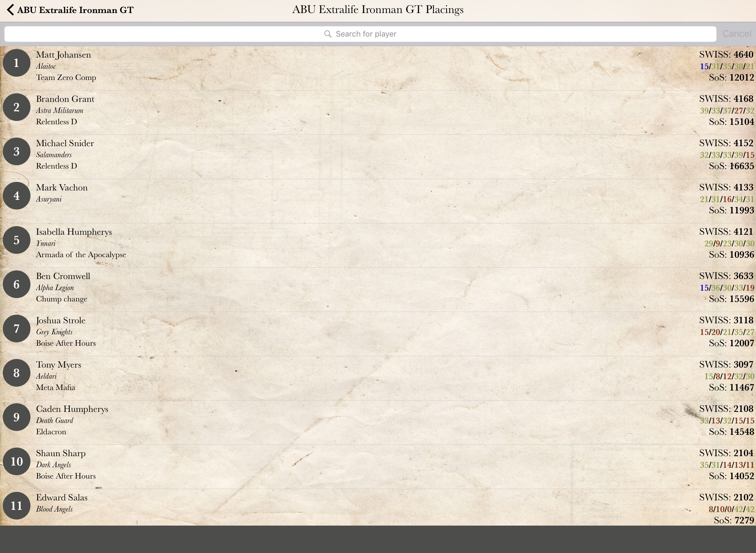Click the Alaitoc faction label
The width and height of the screenshot is (756, 553).
click(x=46, y=66)
